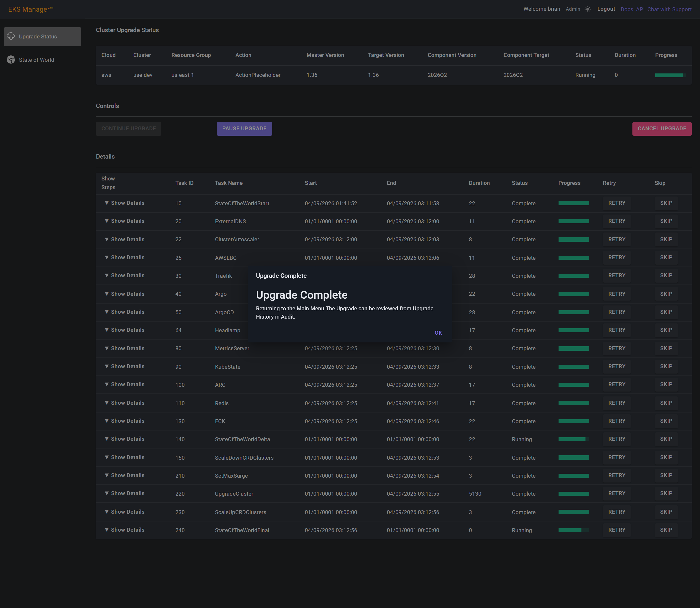The image size is (700, 608).
Task: Open the API link
Action: (x=640, y=9)
